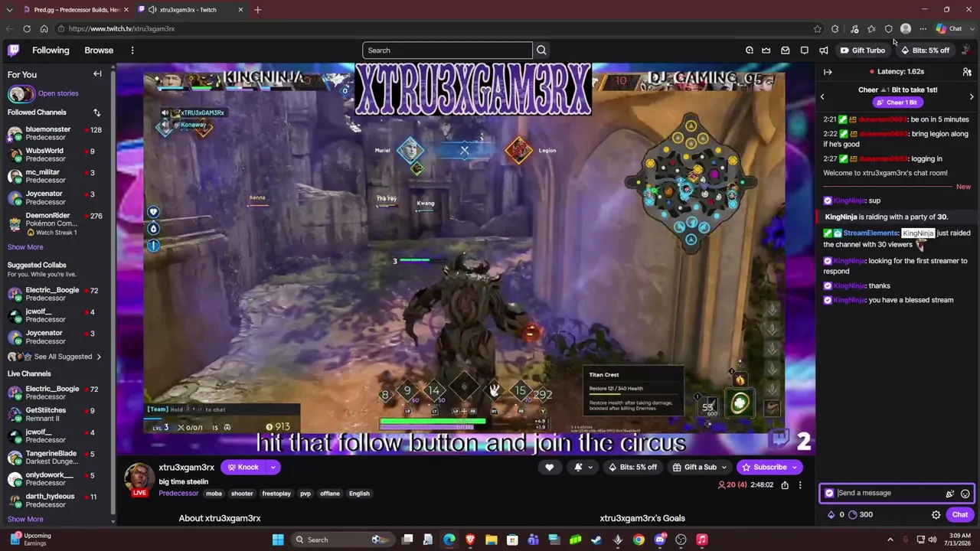Click the browser address bar URL
Image resolution: width=980 pixels, height=551 pixels.
point(122,29)
